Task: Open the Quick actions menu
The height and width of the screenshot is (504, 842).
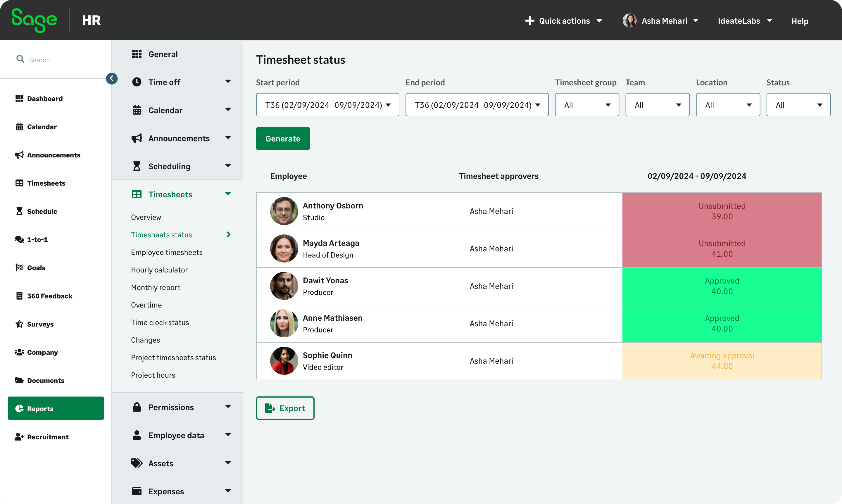Action: pyautogui.click(x=564, y=21)
